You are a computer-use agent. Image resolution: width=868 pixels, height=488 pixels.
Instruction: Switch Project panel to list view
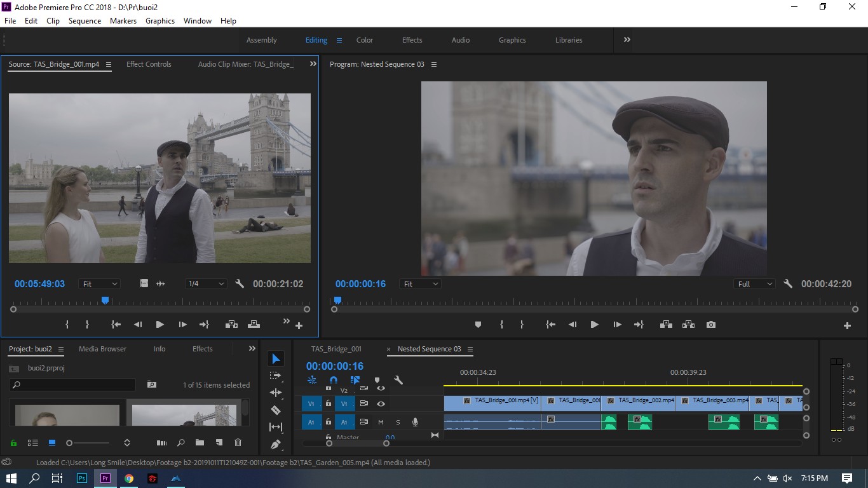pyautogui.click(x=33, y=443)
